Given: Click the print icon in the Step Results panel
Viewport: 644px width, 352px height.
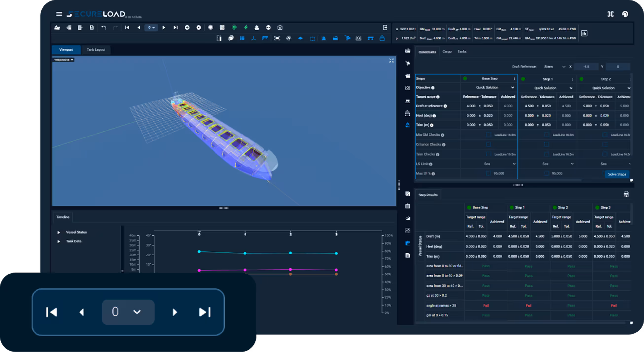Looking at the screenshot, I should (626, 194).
